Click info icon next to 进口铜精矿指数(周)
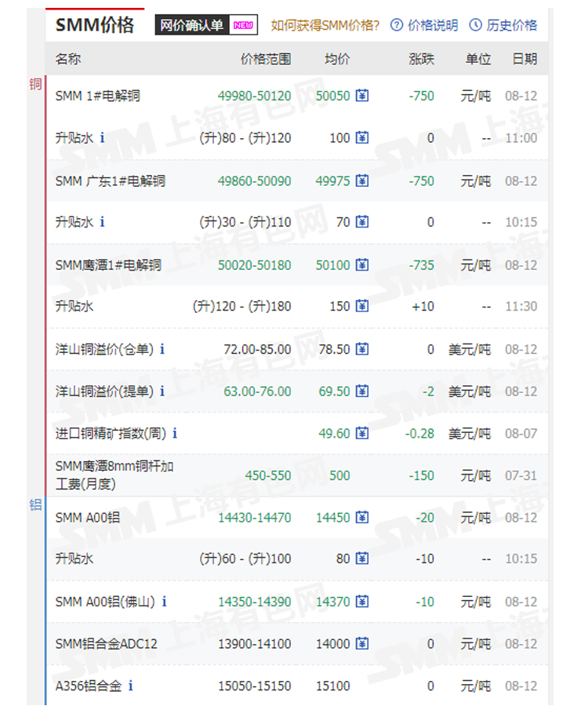 point(175,433)
